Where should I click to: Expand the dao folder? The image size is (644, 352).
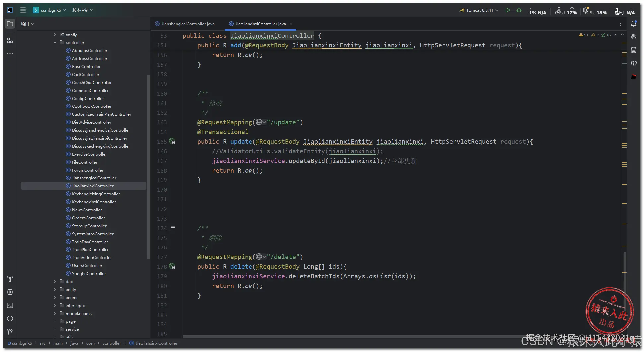(x=55, y=281)
